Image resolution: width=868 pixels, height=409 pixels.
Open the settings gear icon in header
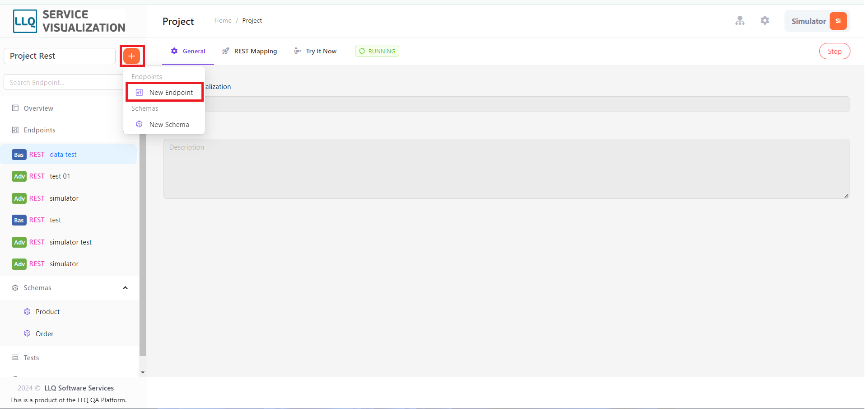click(x=765, y=20)
